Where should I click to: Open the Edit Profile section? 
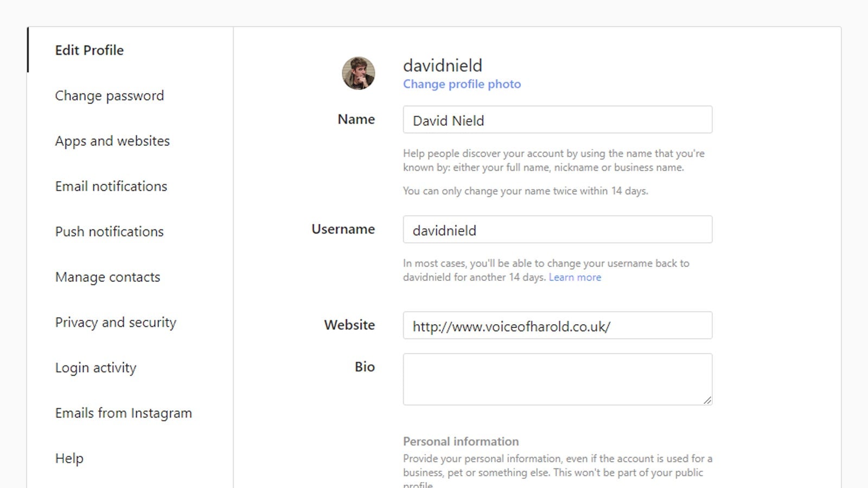coord(90,50)
